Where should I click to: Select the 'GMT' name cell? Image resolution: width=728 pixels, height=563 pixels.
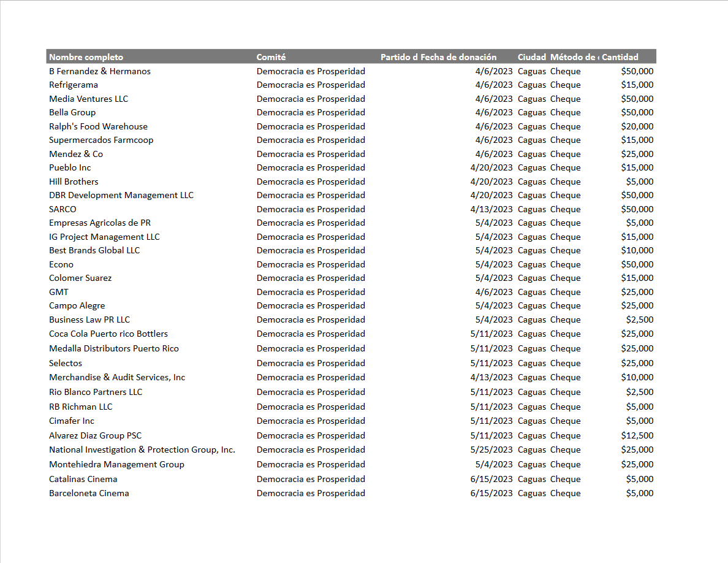point(58,292)
